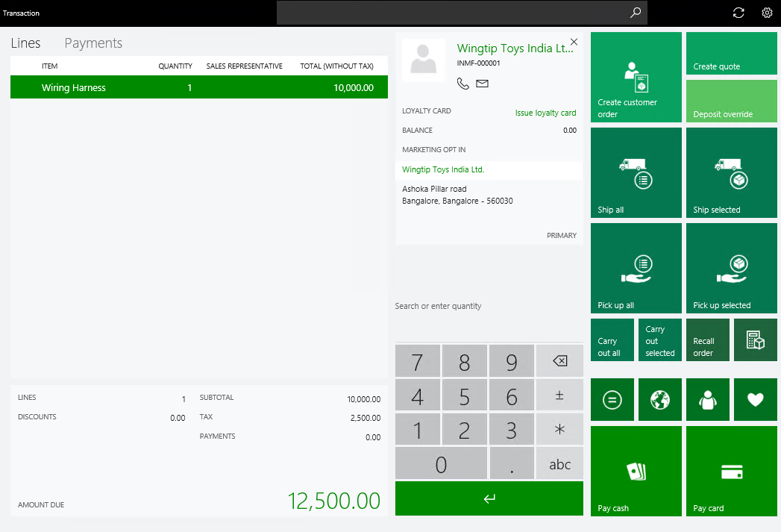Click numpad key 7
The image size is (781, 532).
point(418,360)
